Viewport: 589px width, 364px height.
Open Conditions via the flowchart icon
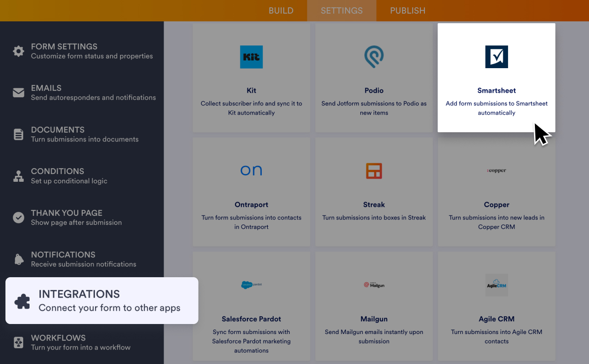point(18,176)
